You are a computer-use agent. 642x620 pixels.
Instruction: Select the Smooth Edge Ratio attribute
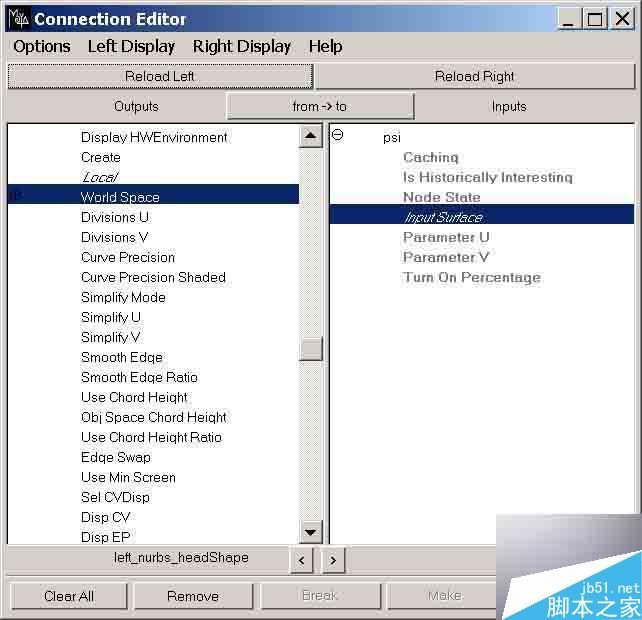click(x=139, y=377)
